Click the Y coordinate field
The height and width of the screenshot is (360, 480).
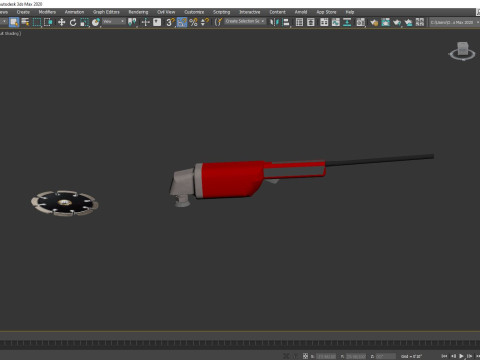click(356, 356)
